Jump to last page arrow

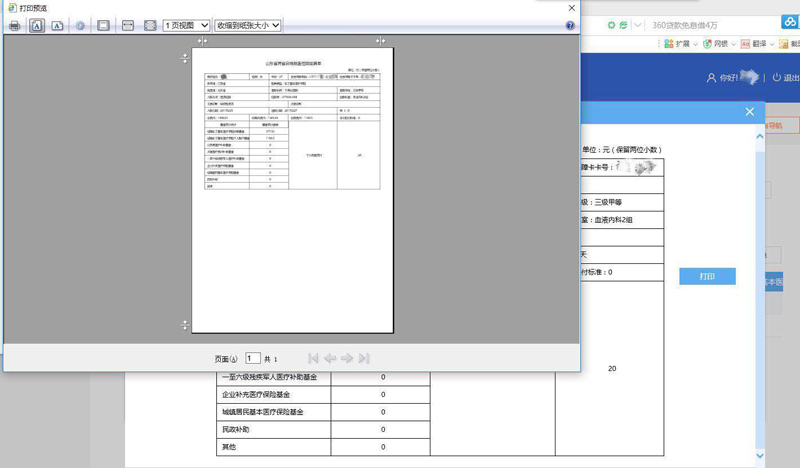click(x=364, y=358)
